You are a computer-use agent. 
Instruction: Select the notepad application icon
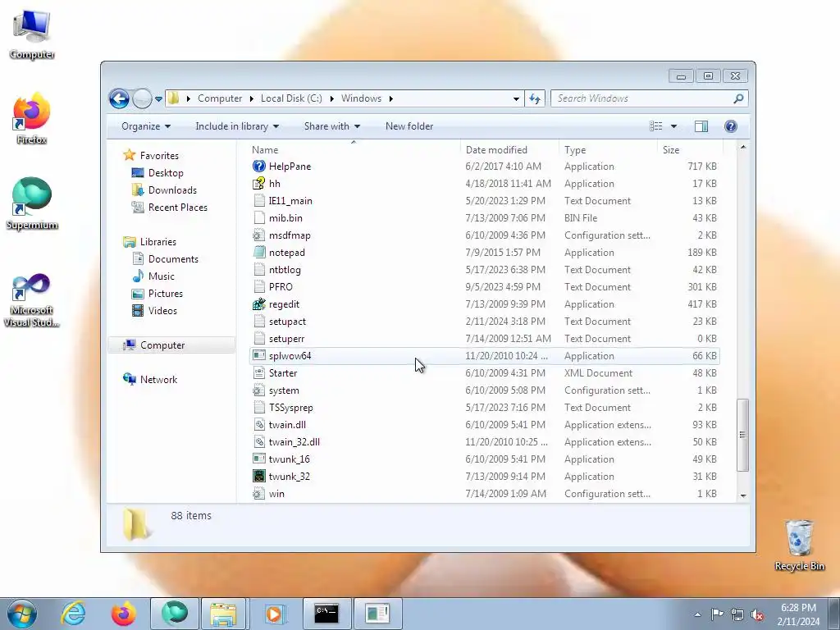click(x=258, y=253)
